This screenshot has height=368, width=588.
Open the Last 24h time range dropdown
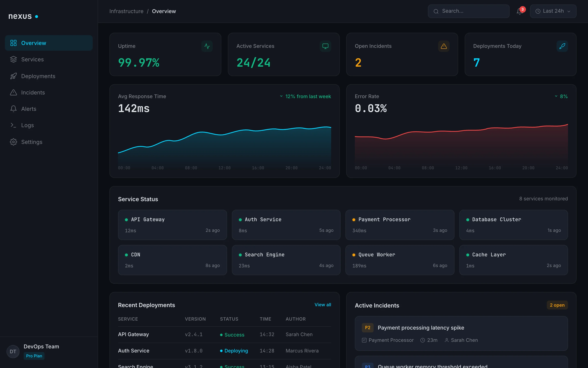(x=553, y=11)
